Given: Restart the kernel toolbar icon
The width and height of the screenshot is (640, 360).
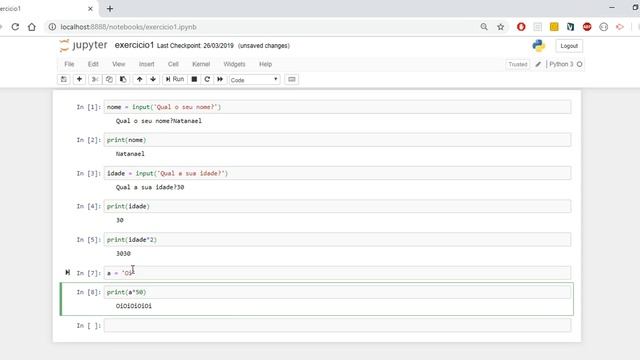Looking at the screenshot, I should coord(207,79).
